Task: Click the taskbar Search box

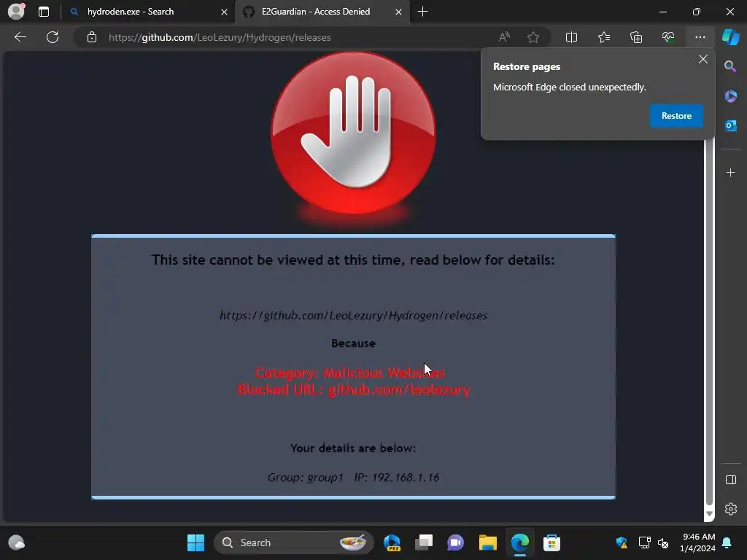Action: [x=294, y=542]
